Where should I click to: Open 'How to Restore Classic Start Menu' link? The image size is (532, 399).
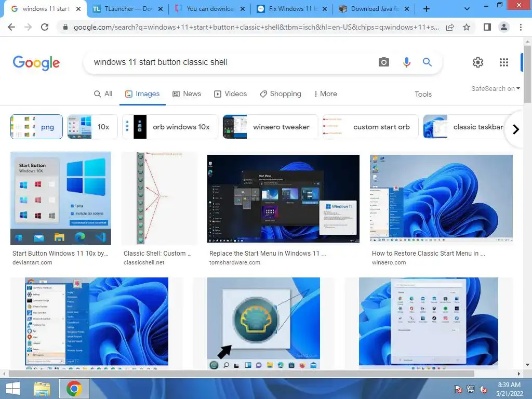(x=429, y=254)
